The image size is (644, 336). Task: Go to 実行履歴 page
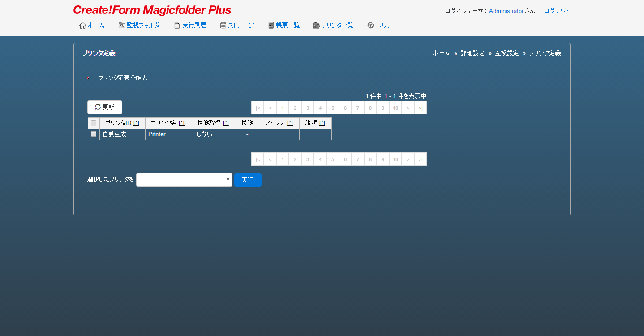coord(194,26)
